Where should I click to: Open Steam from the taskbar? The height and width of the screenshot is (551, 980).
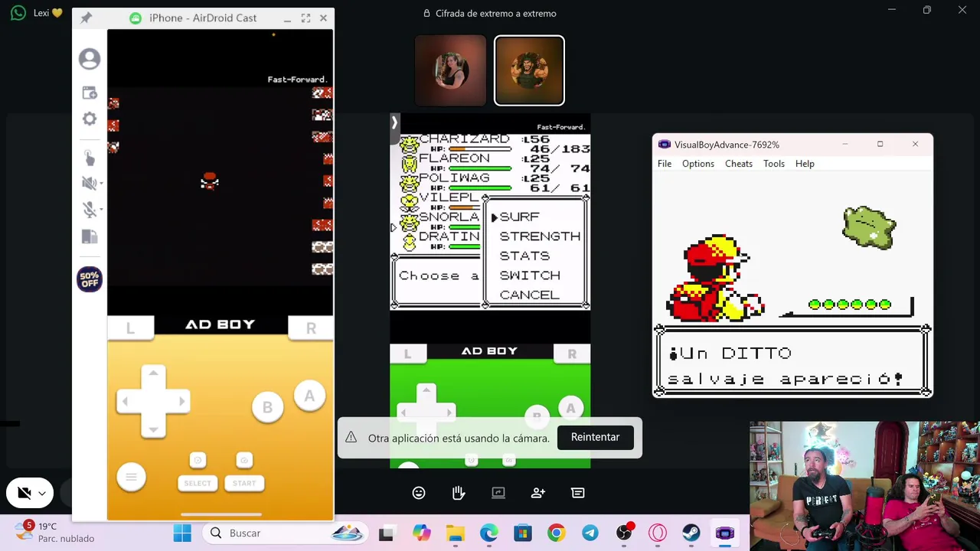point(691,533)
